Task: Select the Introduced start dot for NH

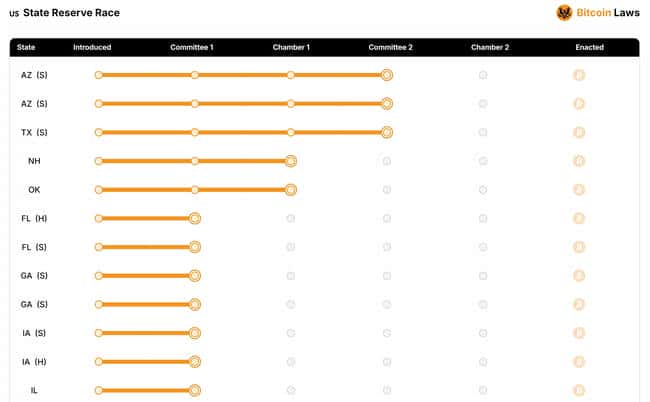Action: click(x=98, y=161)
